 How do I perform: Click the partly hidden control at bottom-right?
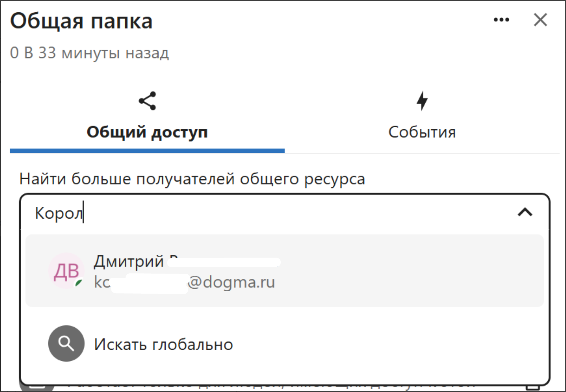point(532,388)
